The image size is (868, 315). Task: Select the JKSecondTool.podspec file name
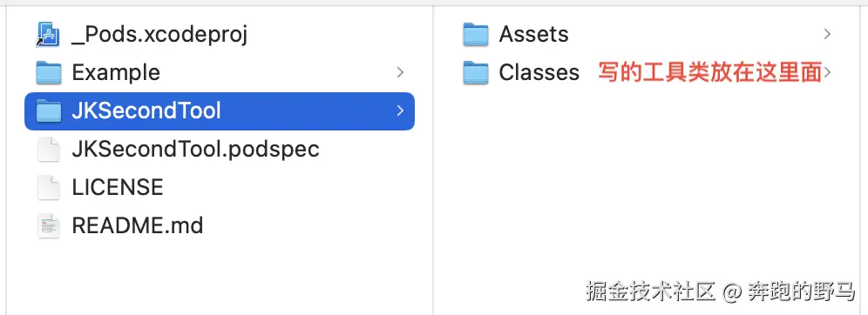(196, 150)
